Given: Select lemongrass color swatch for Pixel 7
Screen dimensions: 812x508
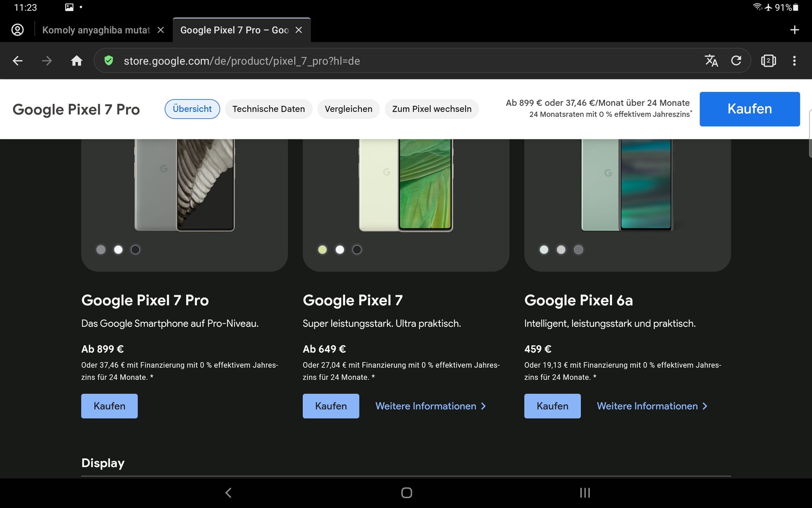Looking at the screenshot, I should pyautogui.click(x=322, y=249).
